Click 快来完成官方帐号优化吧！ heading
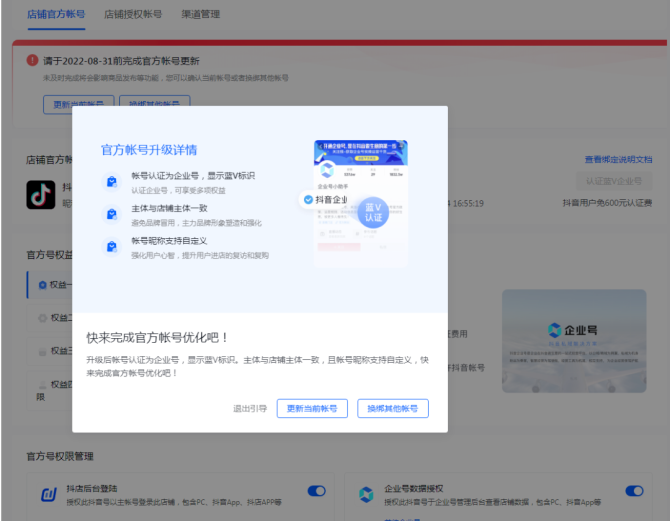 [157, 338]
